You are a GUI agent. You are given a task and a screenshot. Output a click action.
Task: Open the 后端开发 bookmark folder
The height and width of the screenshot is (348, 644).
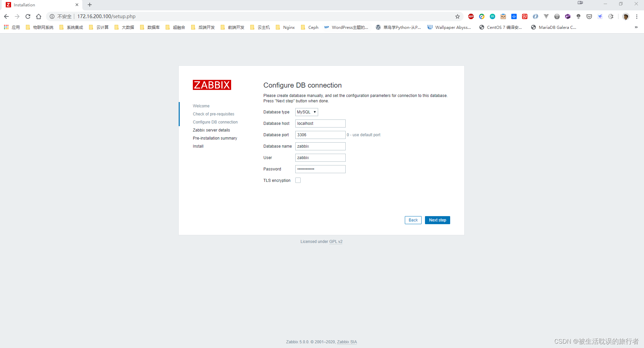click(x=203, y=28)
